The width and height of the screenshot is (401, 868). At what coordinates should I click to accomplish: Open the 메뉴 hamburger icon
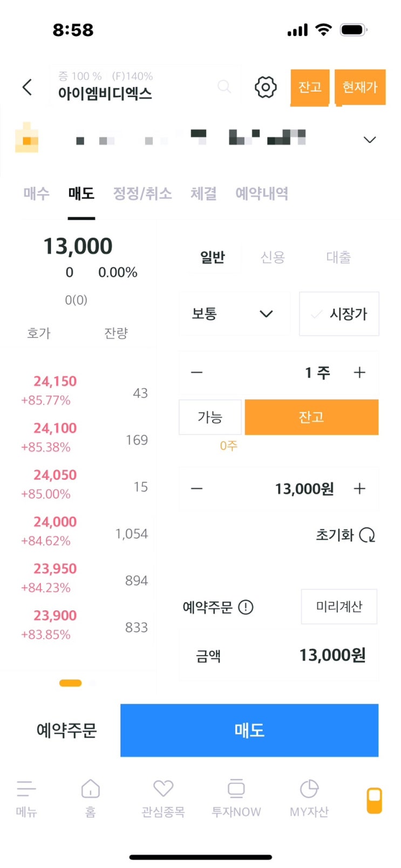point(26,789)
